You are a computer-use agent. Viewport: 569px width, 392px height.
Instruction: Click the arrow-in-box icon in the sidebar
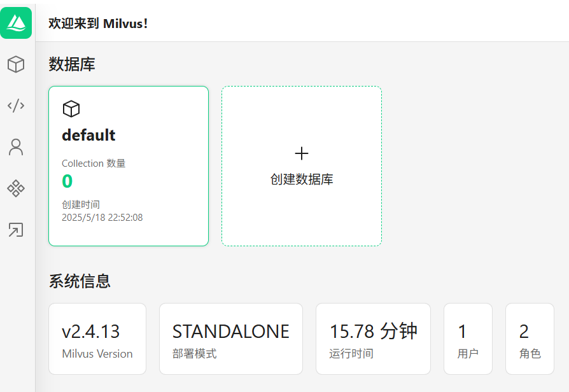pyautogui.click(x=16, y=230)
